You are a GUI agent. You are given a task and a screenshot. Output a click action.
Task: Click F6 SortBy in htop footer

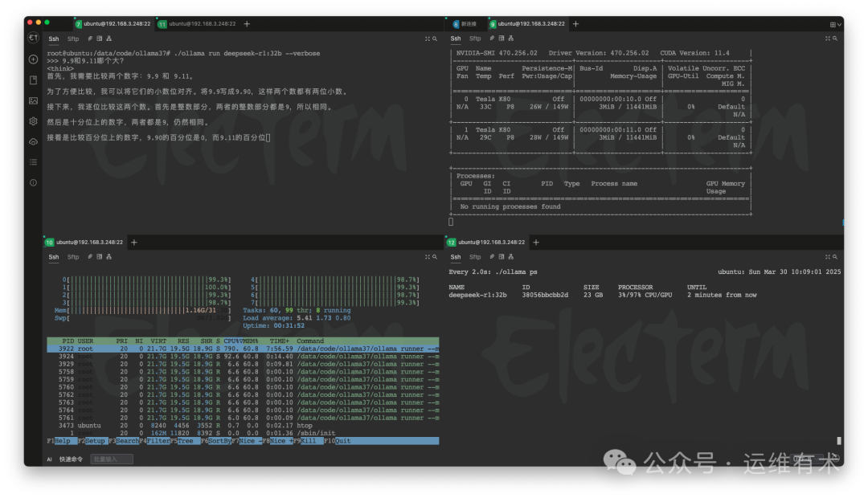click(x=216, y=441)
